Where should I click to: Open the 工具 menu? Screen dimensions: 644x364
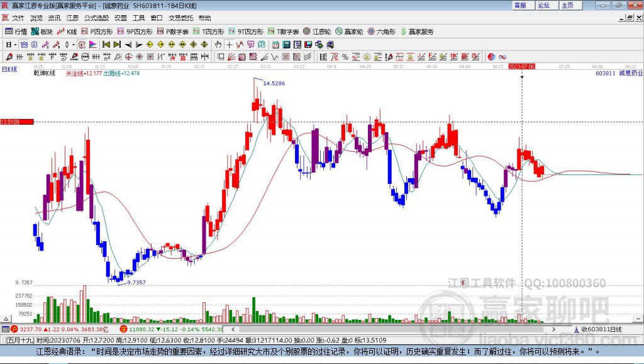[x=139, y=18]
